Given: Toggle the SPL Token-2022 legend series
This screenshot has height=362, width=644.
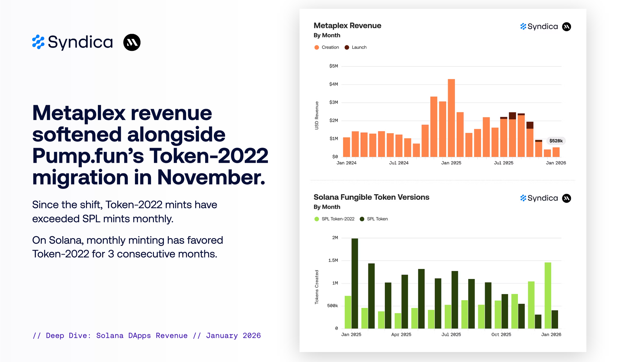Looking at the screenshot, I should point(338,219).
